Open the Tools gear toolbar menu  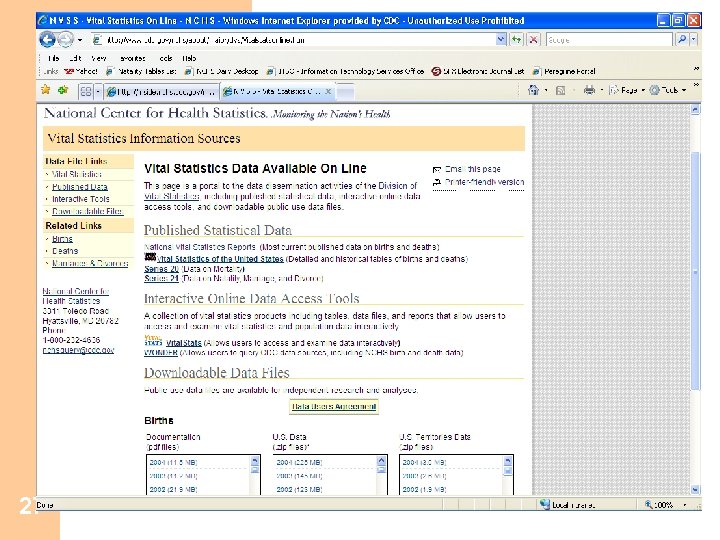point(668,90)
